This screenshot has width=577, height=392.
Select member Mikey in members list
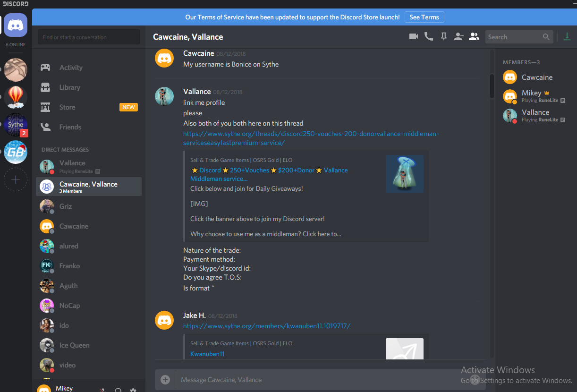pyautogui.click(x=536, y=96)
